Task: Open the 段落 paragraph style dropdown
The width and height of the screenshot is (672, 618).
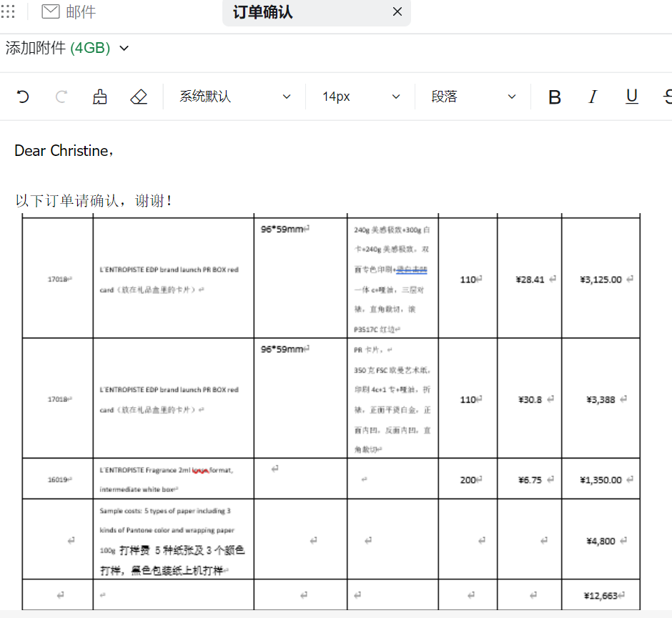Action: point(473,97)
